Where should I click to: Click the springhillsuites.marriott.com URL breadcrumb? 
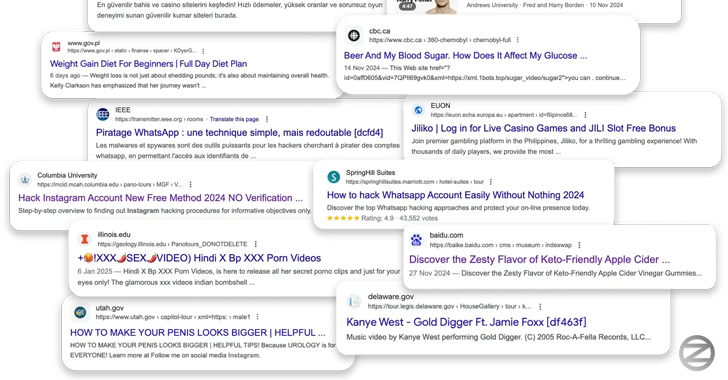tap(415, 182)
